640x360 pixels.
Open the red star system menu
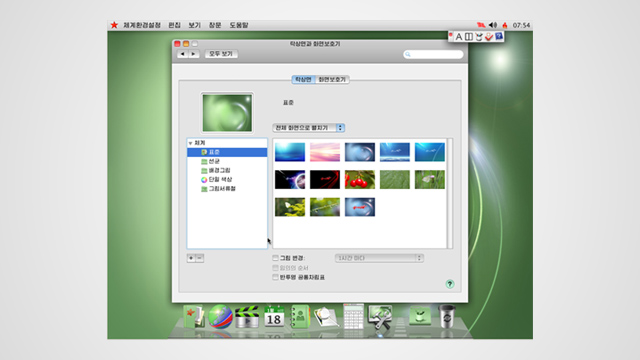114,25
